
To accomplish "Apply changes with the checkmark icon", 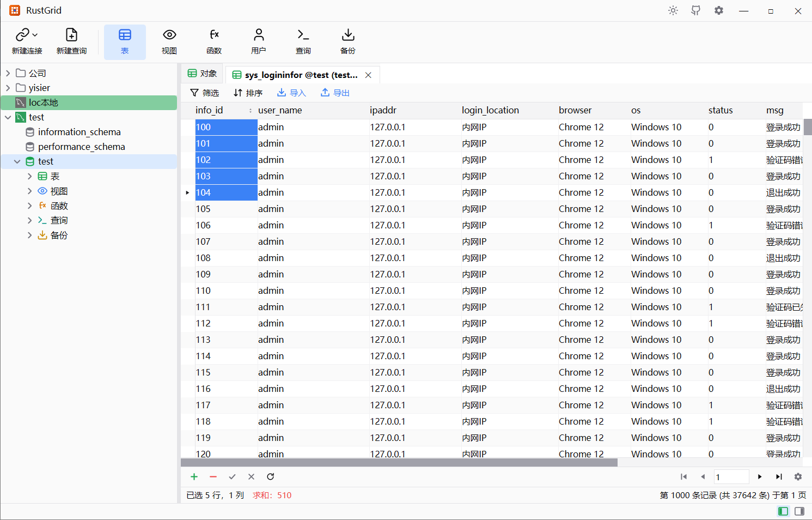I will pyautogui.click(x=232, y=476).
